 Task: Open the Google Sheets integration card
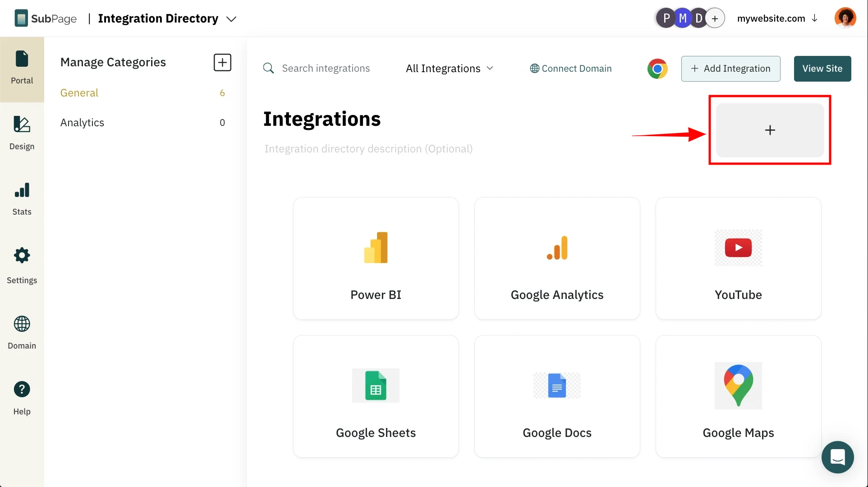pos(376,396)
